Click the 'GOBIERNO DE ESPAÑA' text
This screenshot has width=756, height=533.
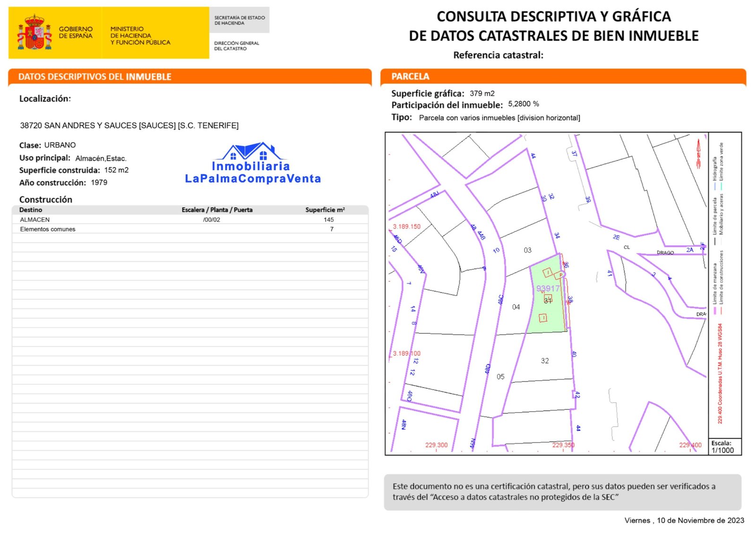pos(76,32)
